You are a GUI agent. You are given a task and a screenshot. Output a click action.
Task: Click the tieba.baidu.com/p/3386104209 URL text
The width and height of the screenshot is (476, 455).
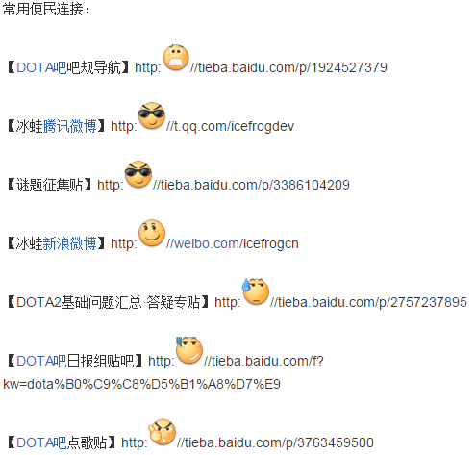(251, 186)
